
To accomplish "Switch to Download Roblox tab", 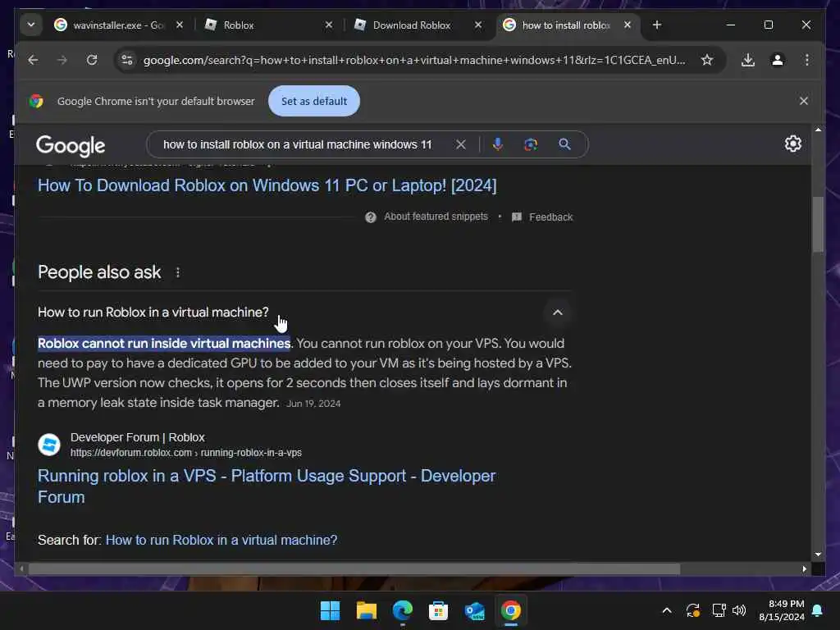I will (x=418, y=25).
